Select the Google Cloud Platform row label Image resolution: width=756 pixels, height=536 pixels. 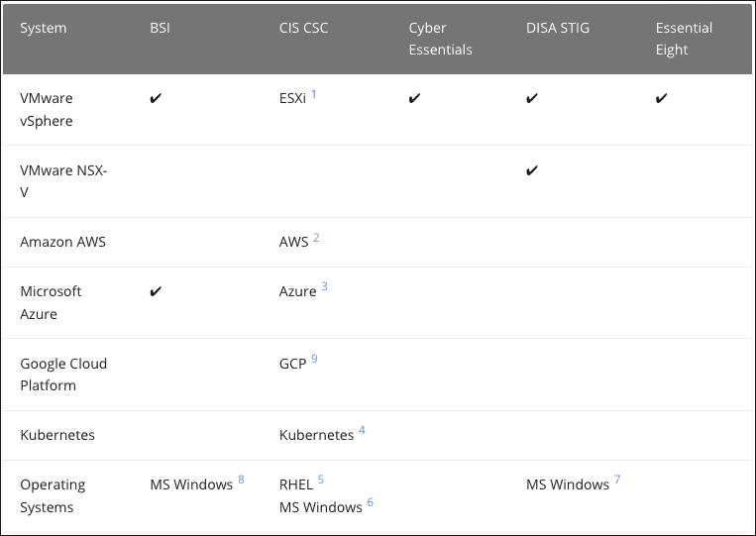coord(63,375)
